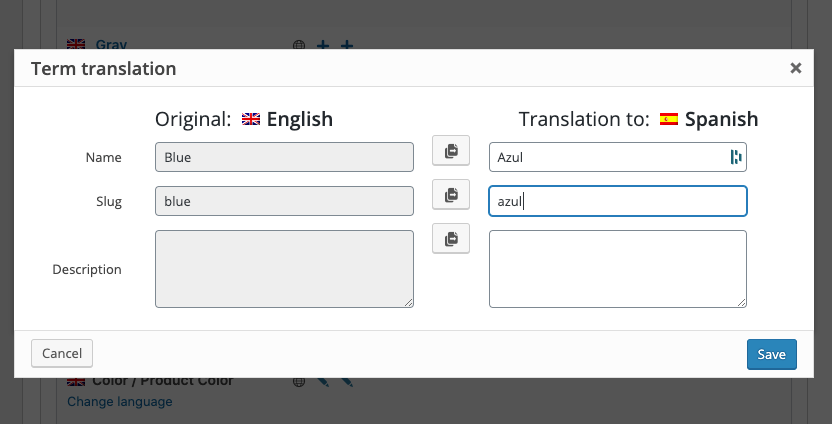The image size is (832, 424).
Task: Save the term translation
Action: [771, 354]
